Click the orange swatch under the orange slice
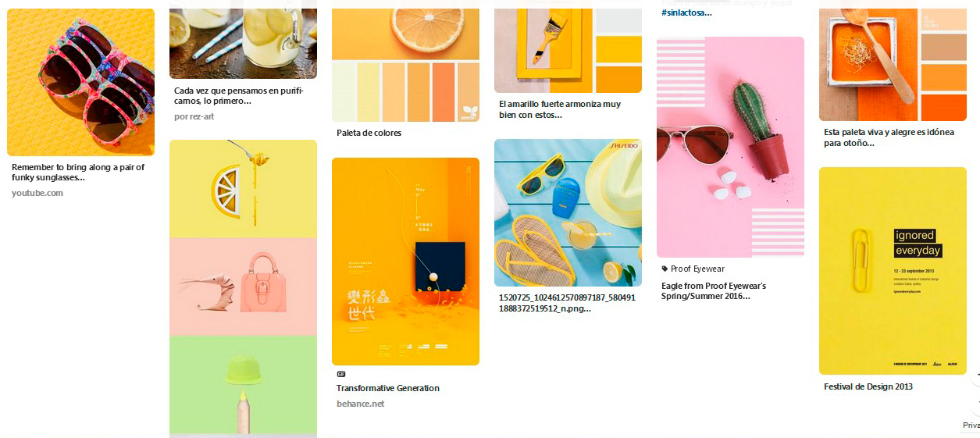The height and width of the screenshot is (438, 980). 443,92
